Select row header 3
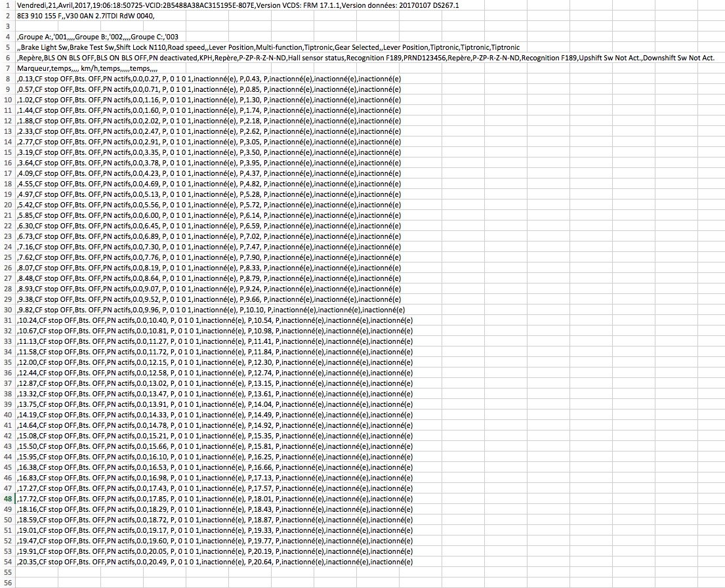 pos(7,26)
